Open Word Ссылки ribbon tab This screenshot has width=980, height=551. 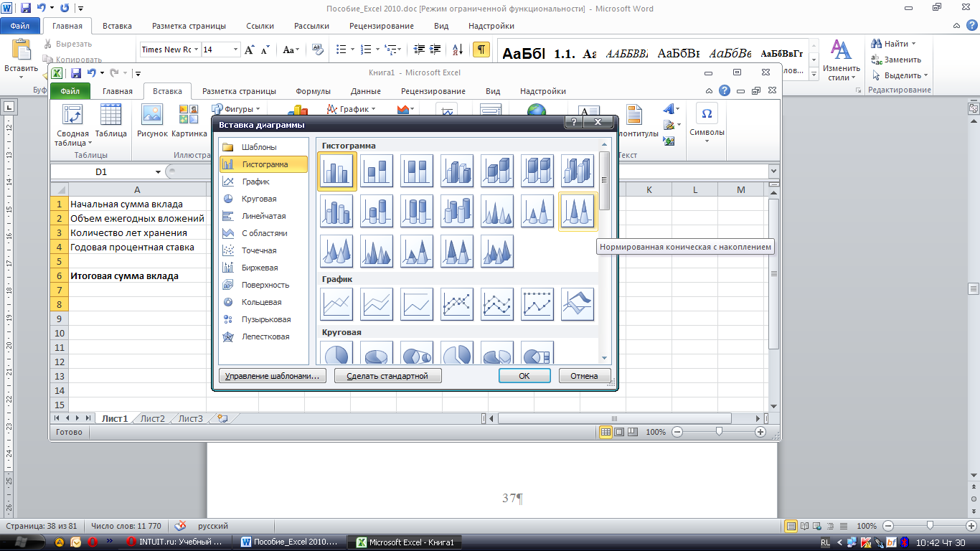click(x=260, y=26)
